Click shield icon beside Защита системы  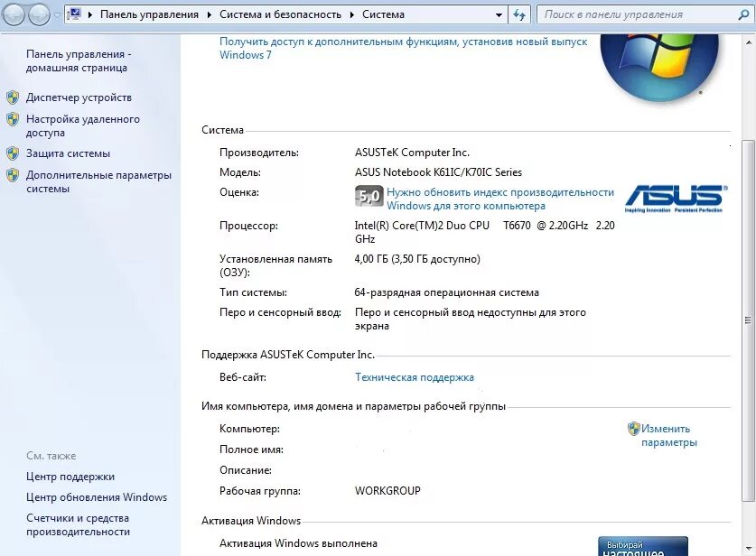13,153
